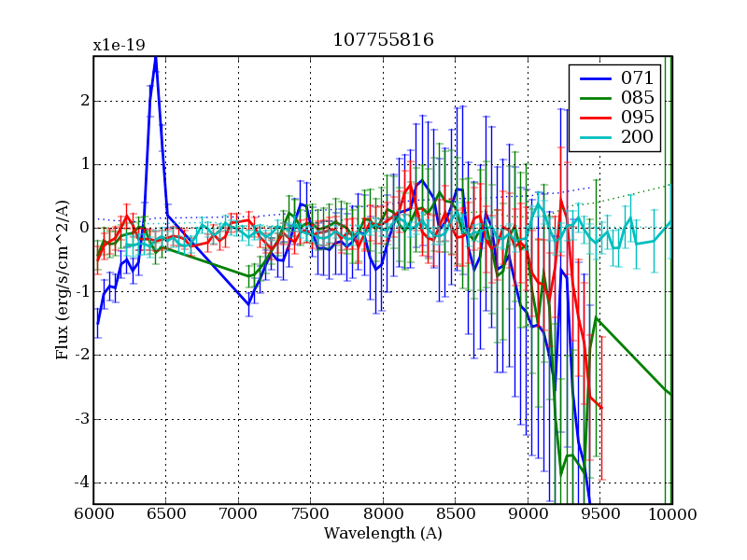Click the 0 y-axis tick label

point(84,228)
